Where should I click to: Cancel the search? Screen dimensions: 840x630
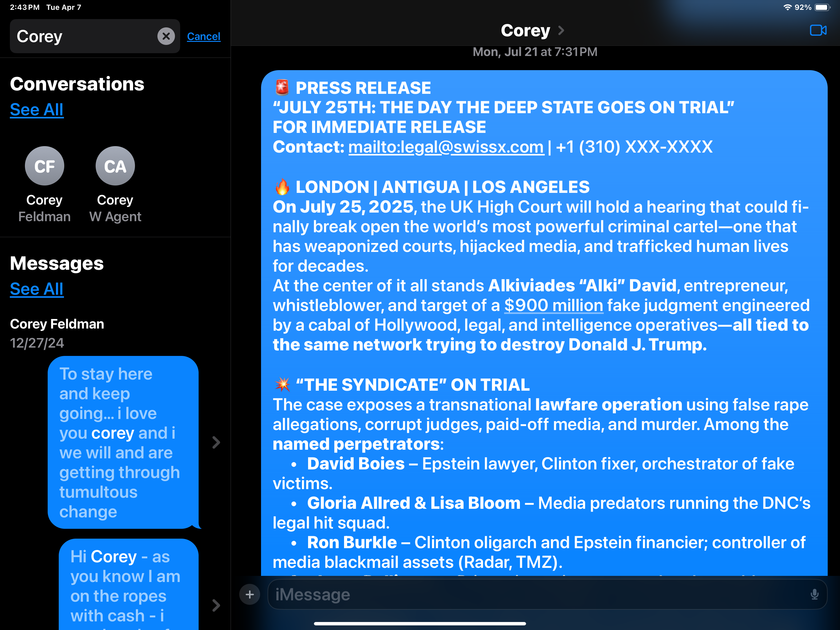(x=204, y=37)
